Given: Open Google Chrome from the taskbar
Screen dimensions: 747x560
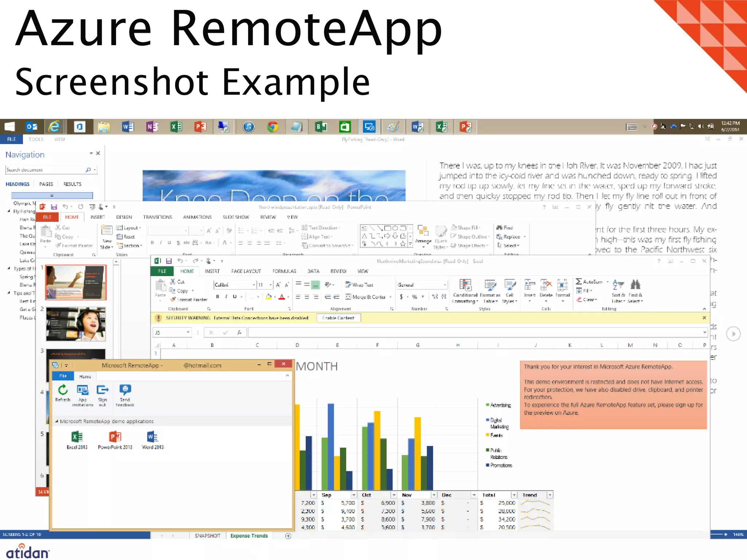Looking at the screenshot, I should (x=272, y=127).
